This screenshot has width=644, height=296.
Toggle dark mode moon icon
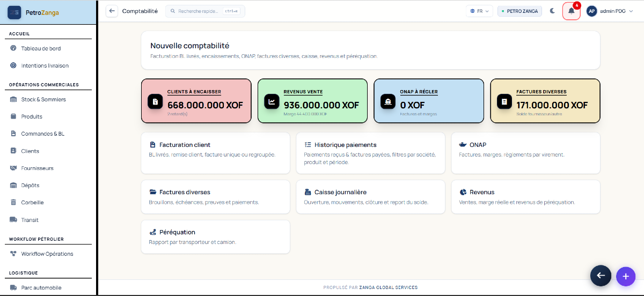(552, 11)
